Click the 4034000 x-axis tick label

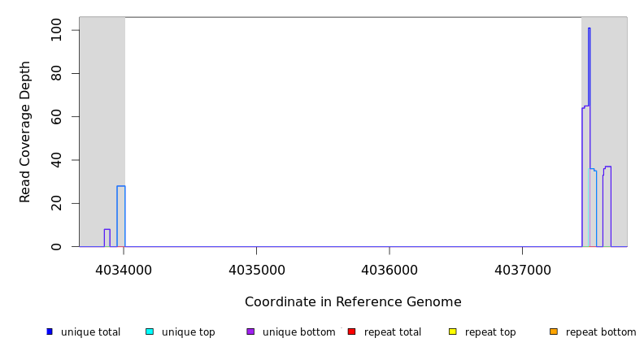click(124, 269)
